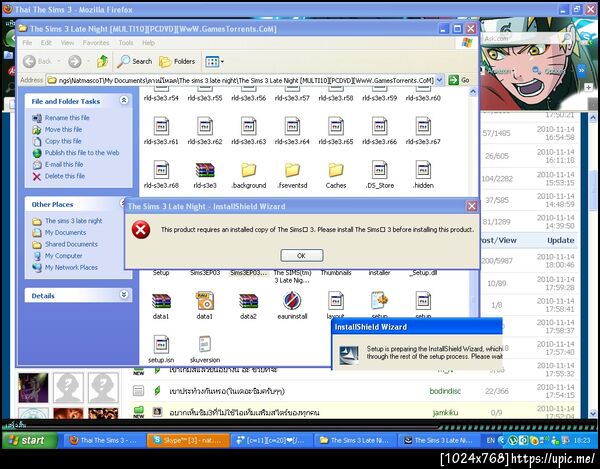Click the EN language indicator in tray
The image size is (600, 469).
[491, 440]
